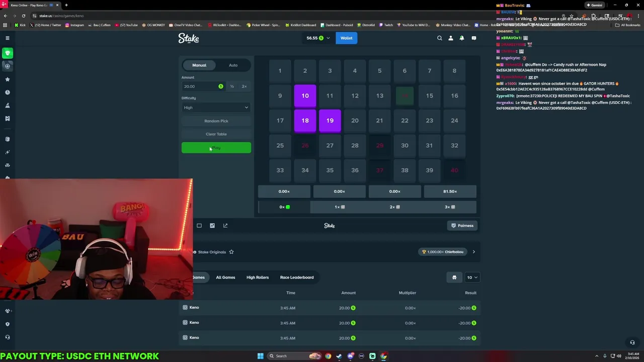644x362 pixels.
Task: Switch to the Manual betting tab
Action: pyautogui.click(x=199, y=65)
